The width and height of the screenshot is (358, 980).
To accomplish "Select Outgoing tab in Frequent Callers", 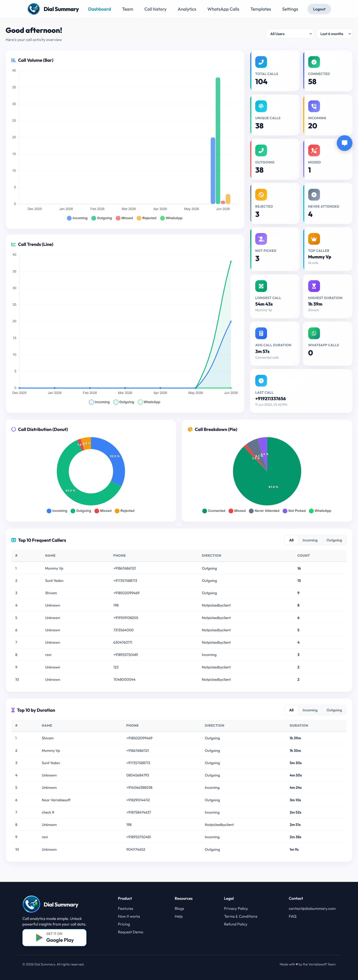I will [x=334, y=540].
